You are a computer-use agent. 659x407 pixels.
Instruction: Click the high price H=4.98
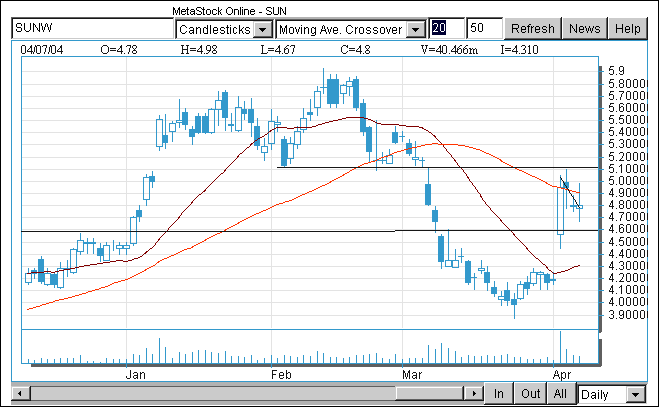[199, 50]
